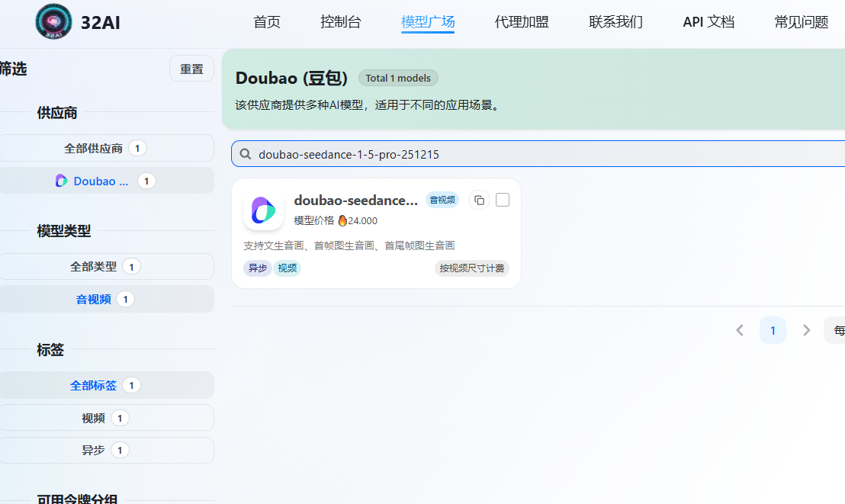Open 联系我们 page

coord(616,22)
